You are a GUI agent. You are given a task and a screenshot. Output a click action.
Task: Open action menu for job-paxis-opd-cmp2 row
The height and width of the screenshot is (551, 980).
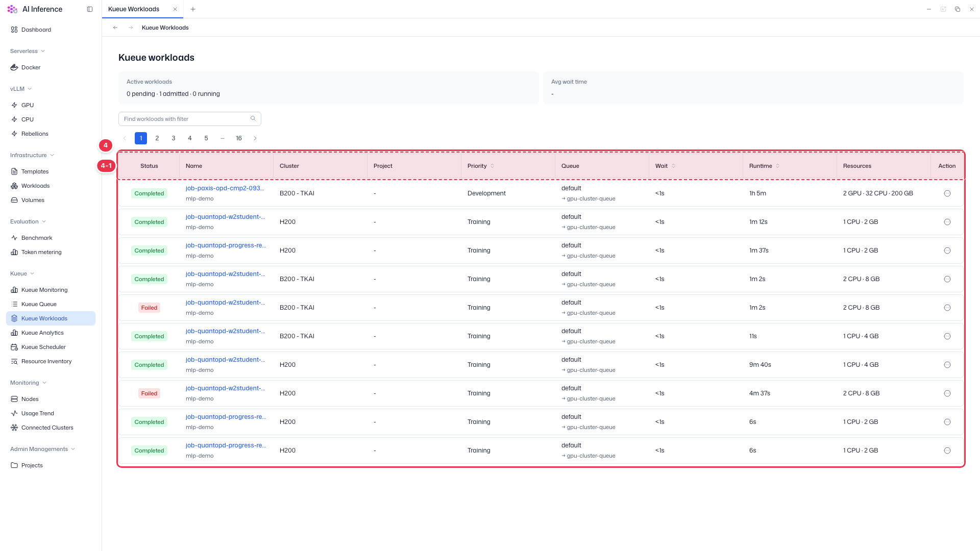(x=947, y=193)
